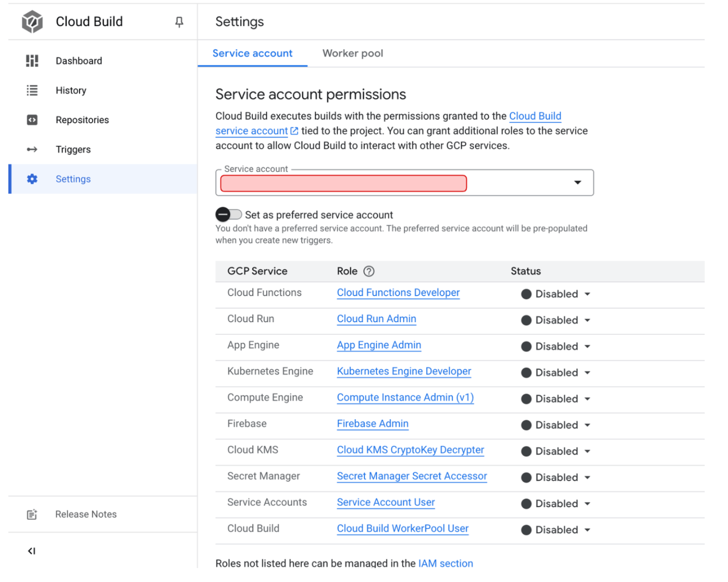
Task: Open the App Engine Admin role link
Action: [379, 345]
